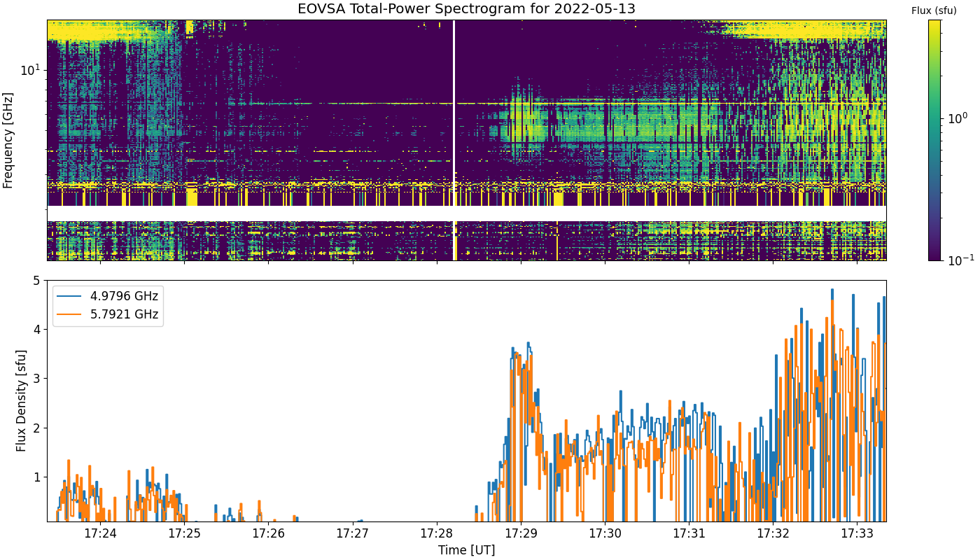Click the Flux Density [sfu] axis label
This screenshot has width=980, height=560.
pyautogui.click(x=22, y=400)
